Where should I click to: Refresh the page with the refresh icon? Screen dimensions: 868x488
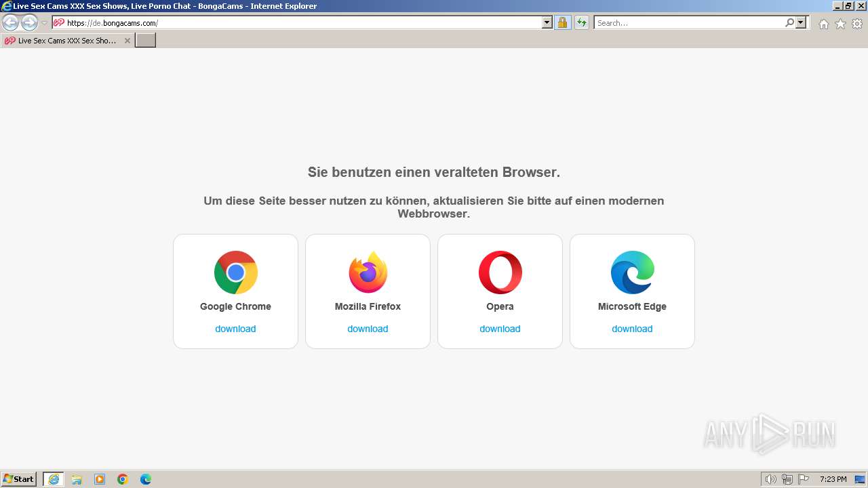pos(581,22)
